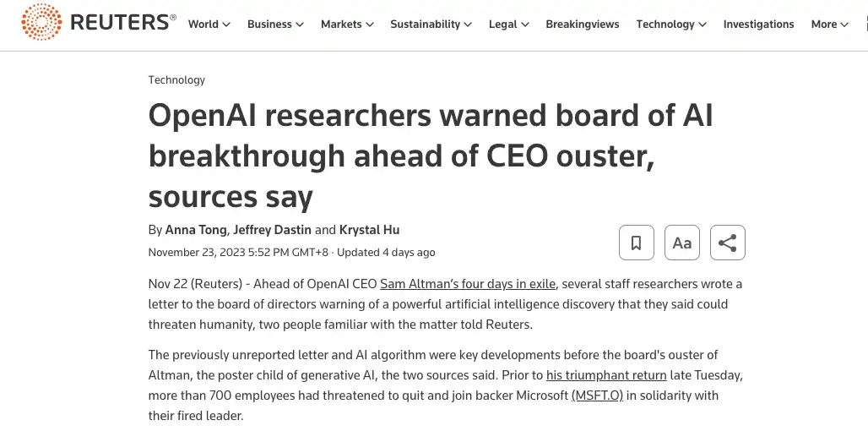Open the More menu
Image resolution: width=868 pixels, height=442 pixels.
point(829,25)
